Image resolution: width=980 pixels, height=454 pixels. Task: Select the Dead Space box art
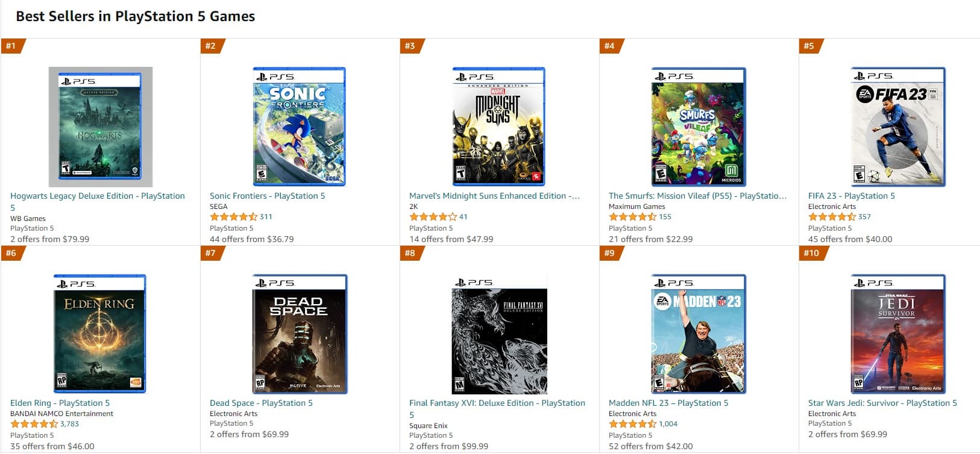(x=299, y=334)
